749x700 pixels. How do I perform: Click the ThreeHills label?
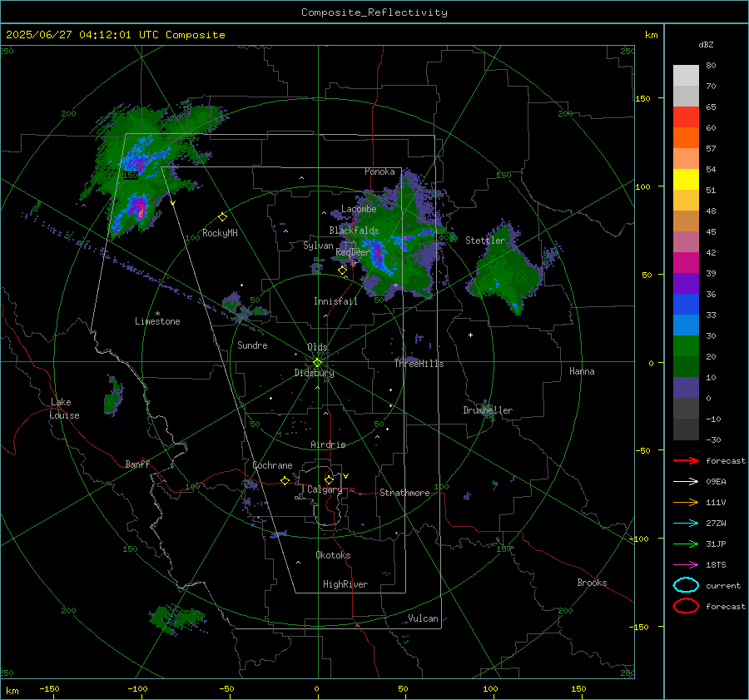click(419, 364)
